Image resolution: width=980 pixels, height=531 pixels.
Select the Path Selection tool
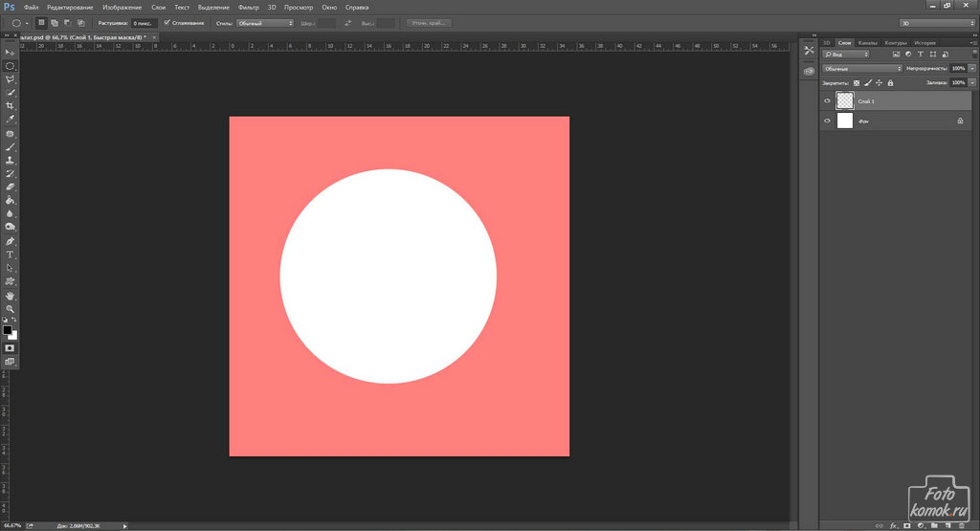pyautogui.click(x=10, y=268)
